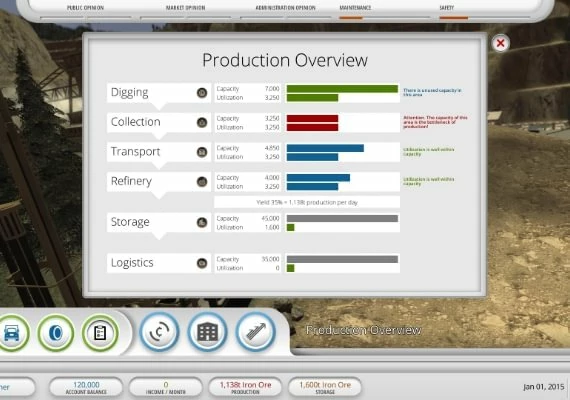
Task: Click the 120,000 Account Balance display
Action: (x=86, y=387)
